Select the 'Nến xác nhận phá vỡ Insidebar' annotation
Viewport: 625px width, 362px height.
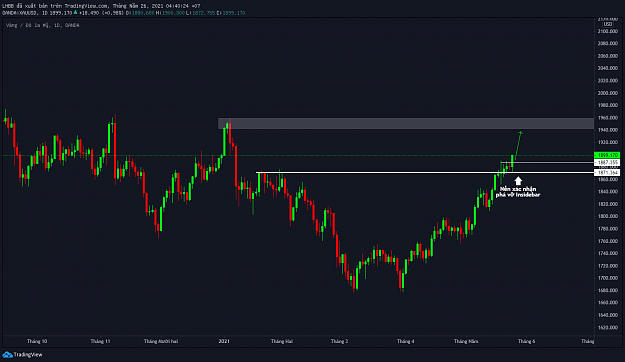coord(518,192)
